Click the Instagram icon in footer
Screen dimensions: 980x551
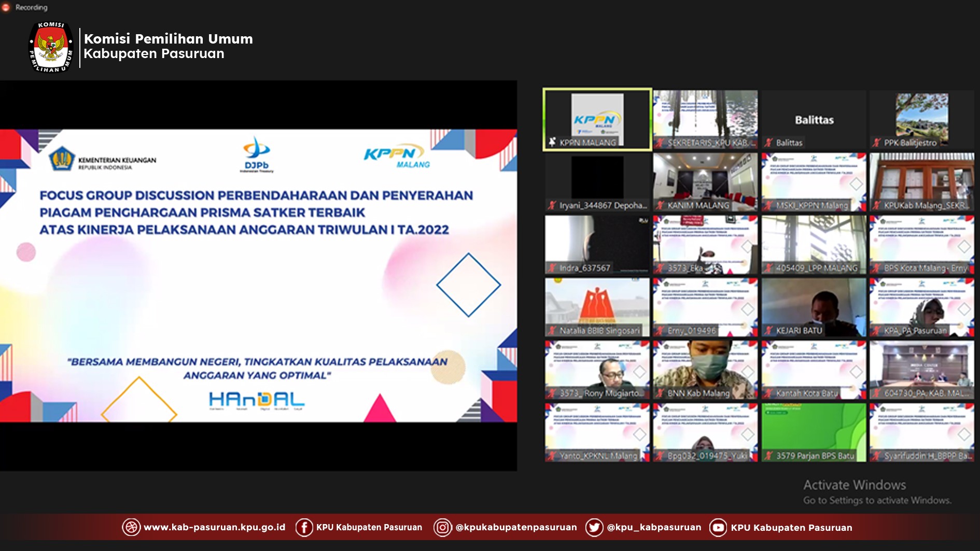[x=442, y=527]
